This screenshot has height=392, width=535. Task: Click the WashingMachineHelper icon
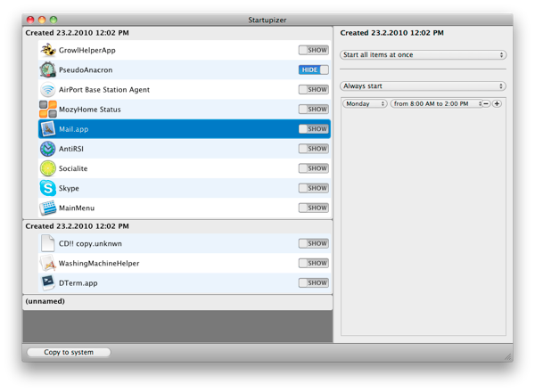click(48, 263)
